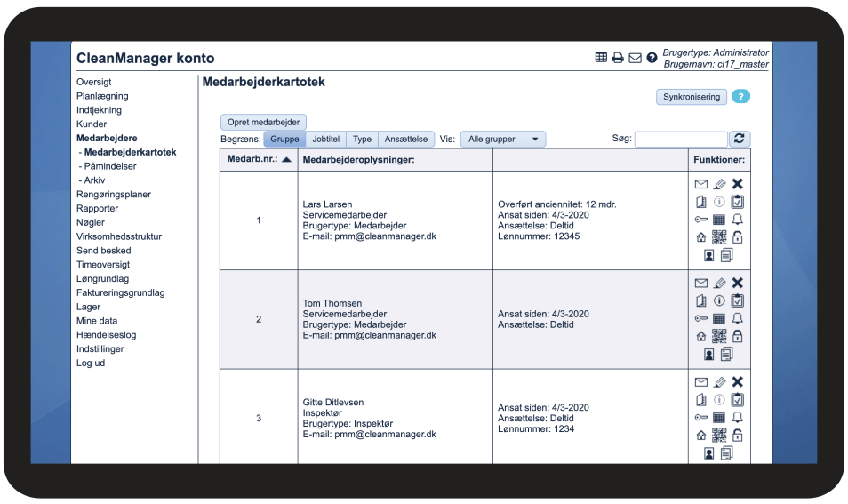The width and height of the screenshot is (848, 504).
Task: Open the Arkiv submenu item
Action: tap(94, 180)
